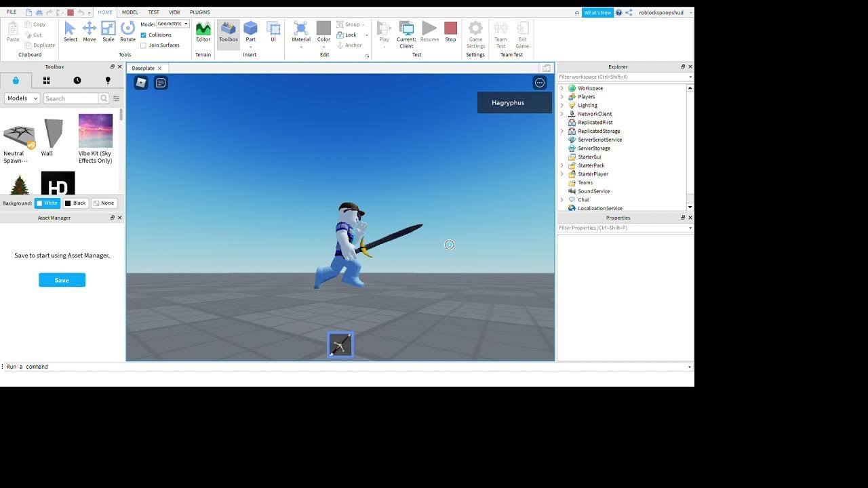Enable the Join Surfaces checkbox
This screenshot has width=868, height=488.
(x=143, y=45)
